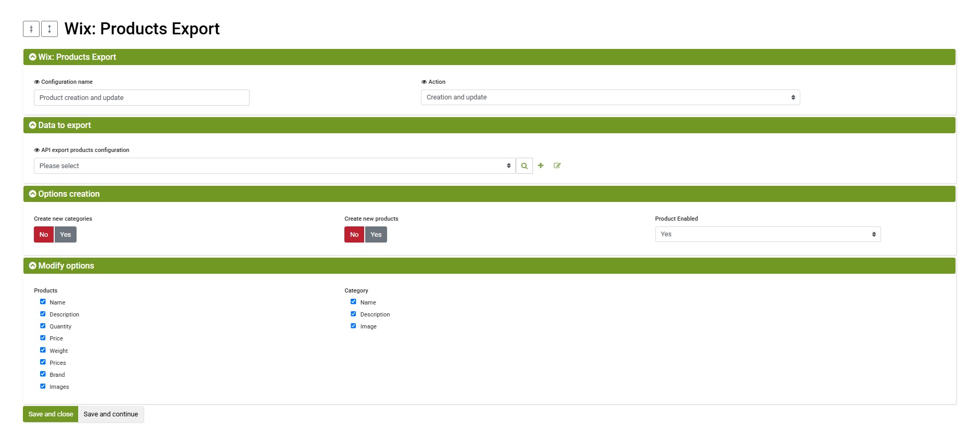
Task: Focus the Configuration name input field
Action: coord(142,97)
